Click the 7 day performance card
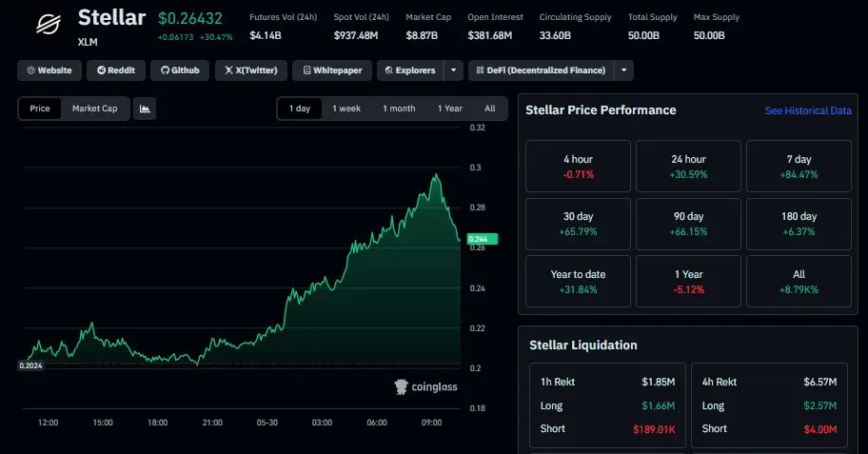Image resolution: width=868 pixels, height=454 pixels. click(x=799, y=167)
